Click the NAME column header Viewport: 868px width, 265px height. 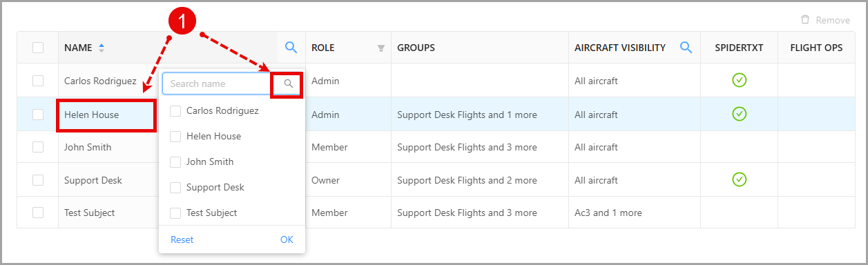click(78, 48)
